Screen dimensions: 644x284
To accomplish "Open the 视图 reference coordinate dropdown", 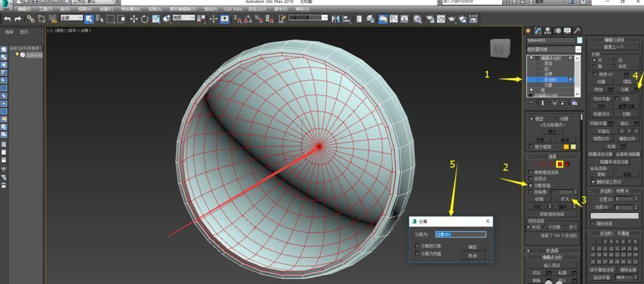I will pos(184,19).
